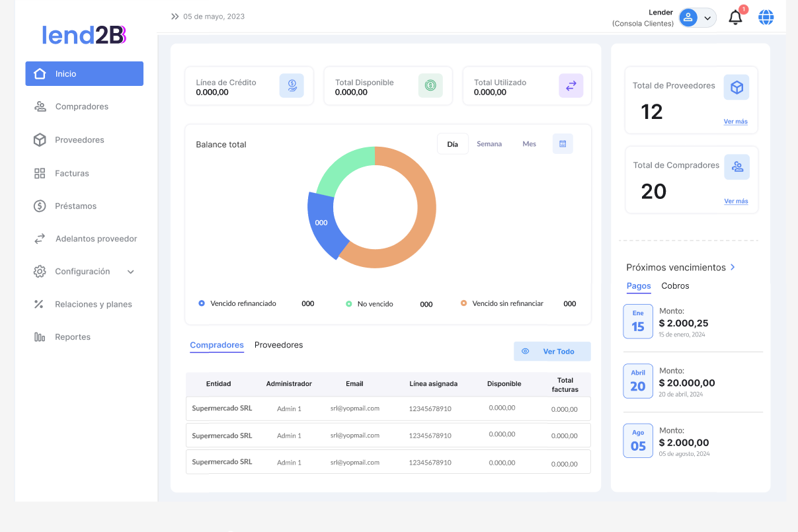Switch balance view to Mes
798x532 pixels.
(529, 144)
